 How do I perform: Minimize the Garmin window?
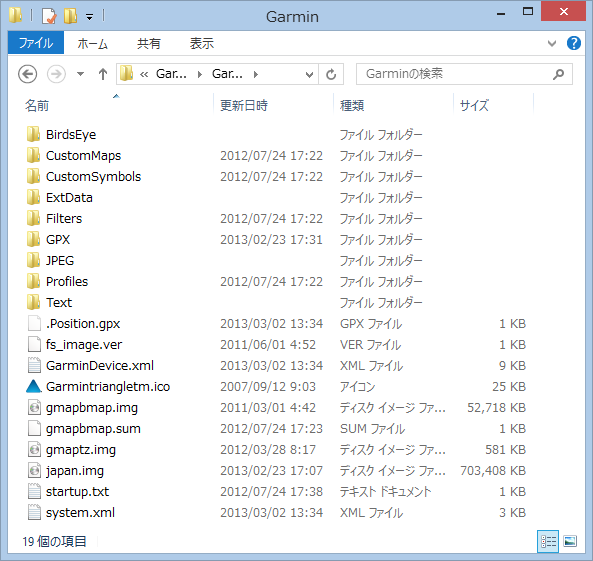coord(501,14)
